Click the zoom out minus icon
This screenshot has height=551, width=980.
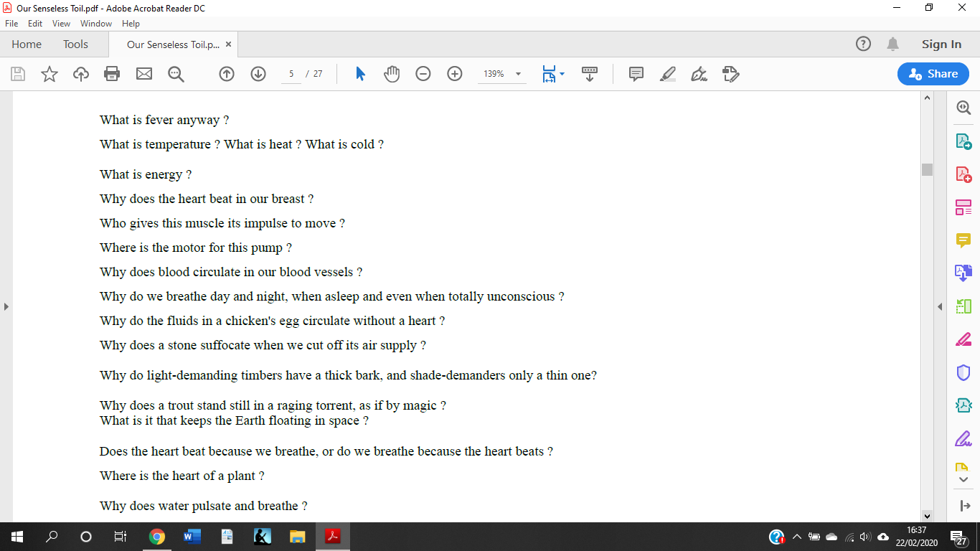(423, 74)
